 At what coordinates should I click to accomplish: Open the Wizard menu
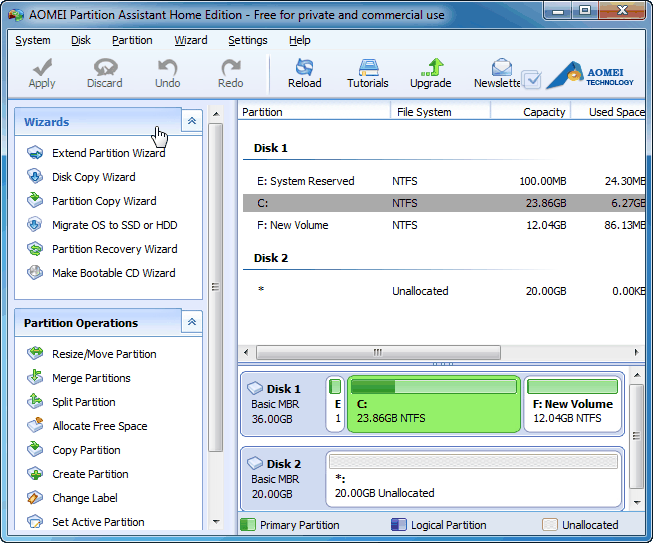click(191, 40)
